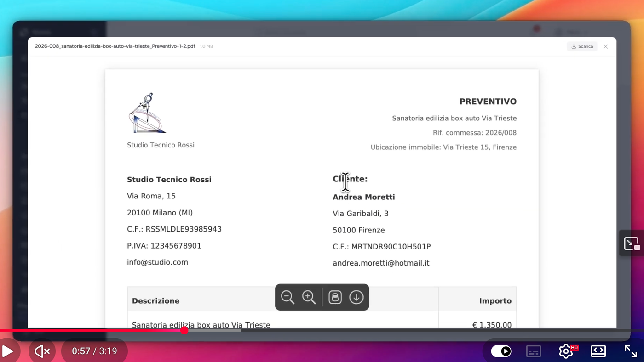Click the PDF file name in header

point(115,46)
